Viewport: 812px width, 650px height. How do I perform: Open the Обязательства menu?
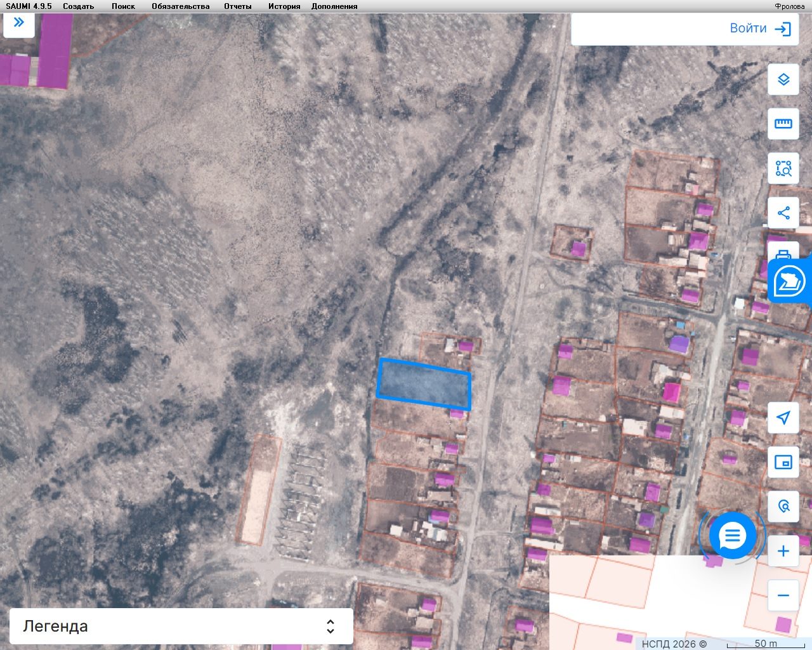[x=180, y=6]
